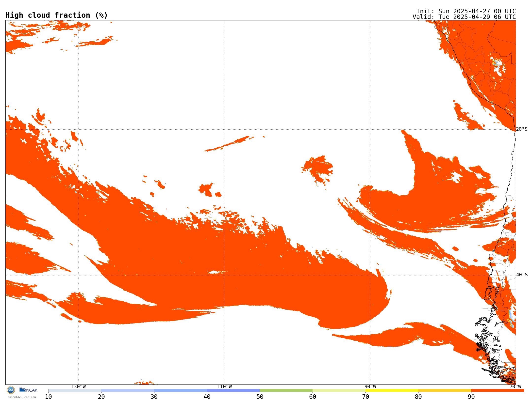The height and width of the screenshot is (400, 532).
Task: Click the 110°W longitude label
Action: pyautogui.click(x=224, y=387)
